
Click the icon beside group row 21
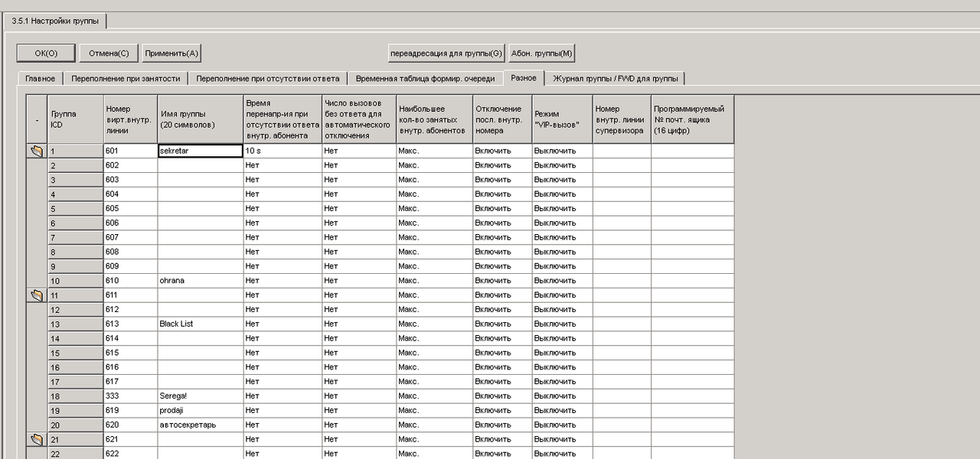tap(37, 439)
